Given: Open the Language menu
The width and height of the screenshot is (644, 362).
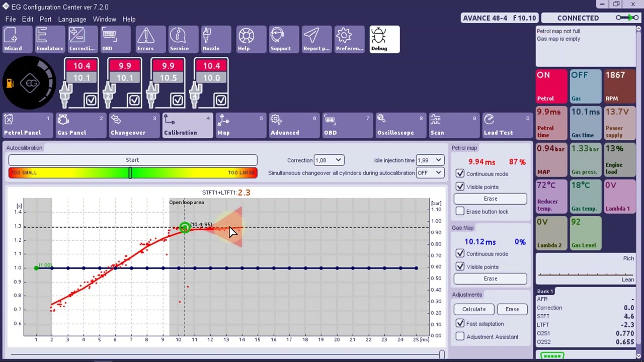Looking at the screenshot, I should (x=72, y=19).
